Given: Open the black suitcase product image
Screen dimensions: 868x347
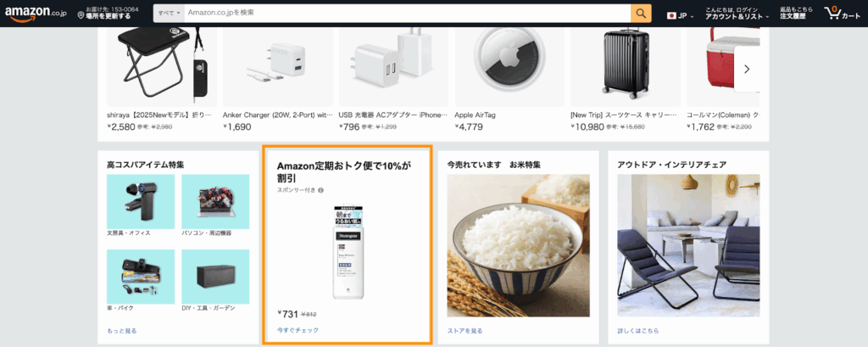Looking at the screenshot, I should [626, 66].
